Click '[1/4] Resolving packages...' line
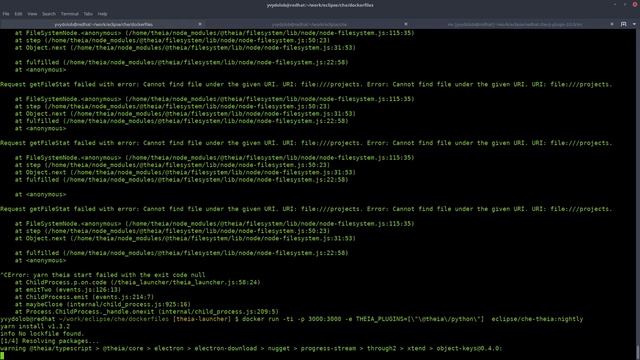640x360 pixels. click(x=49, y=341)
